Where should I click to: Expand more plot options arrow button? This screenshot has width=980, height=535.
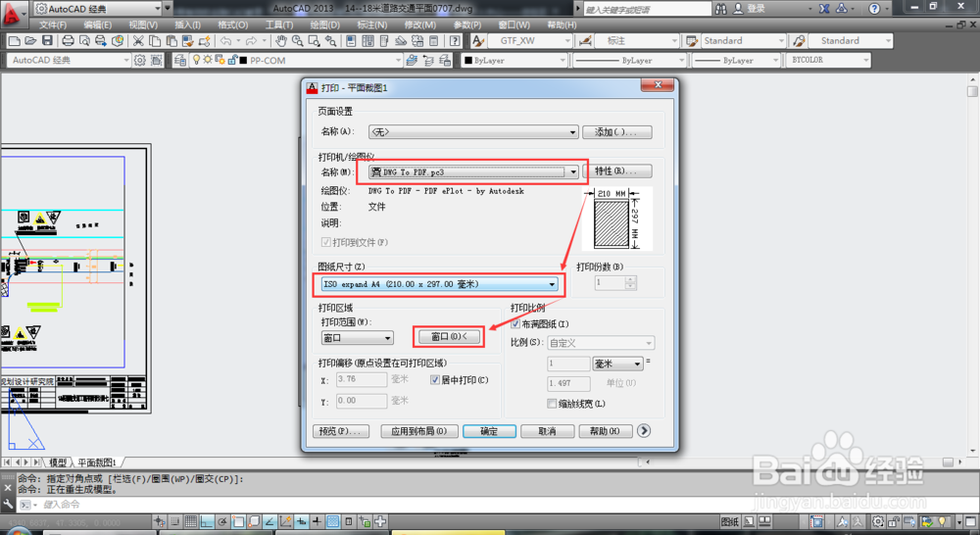pos(644,430)
